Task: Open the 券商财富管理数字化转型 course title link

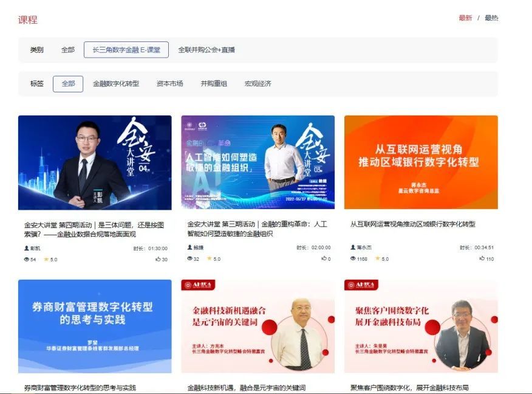Action: tap(80, 387)
